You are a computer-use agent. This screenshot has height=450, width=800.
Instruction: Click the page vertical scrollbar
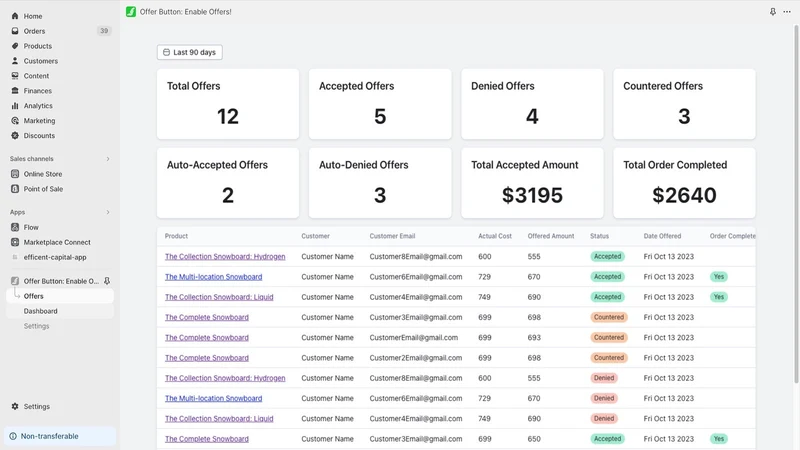tap(796, 204)
